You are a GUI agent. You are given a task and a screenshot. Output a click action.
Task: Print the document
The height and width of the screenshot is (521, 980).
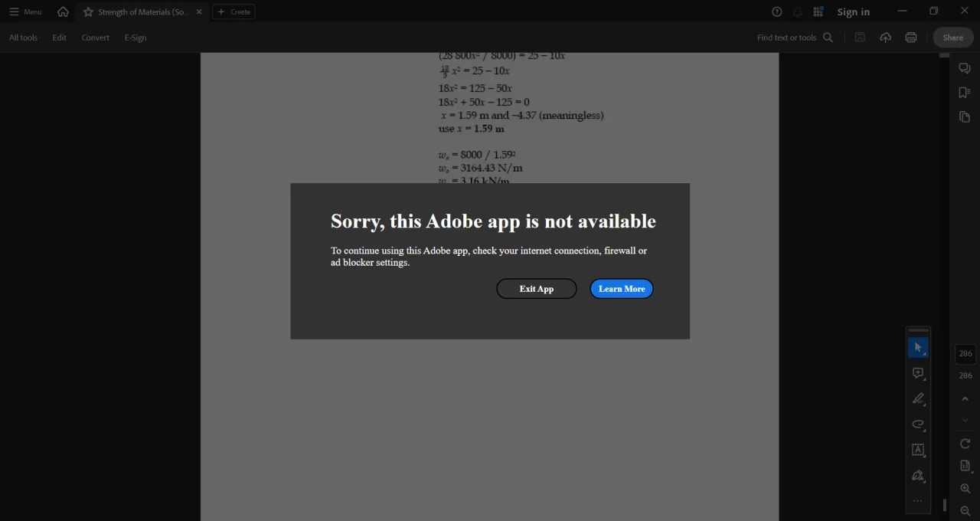(x=911, y=38)
